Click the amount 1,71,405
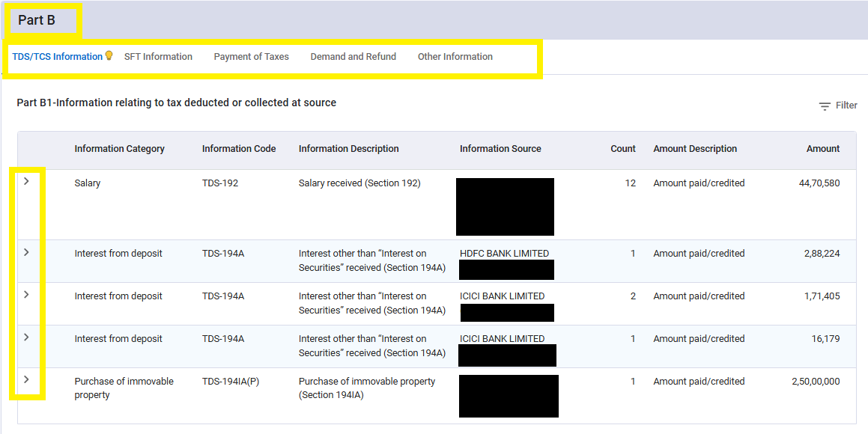This screenshot has height=434, width=868. pos(822,296)
